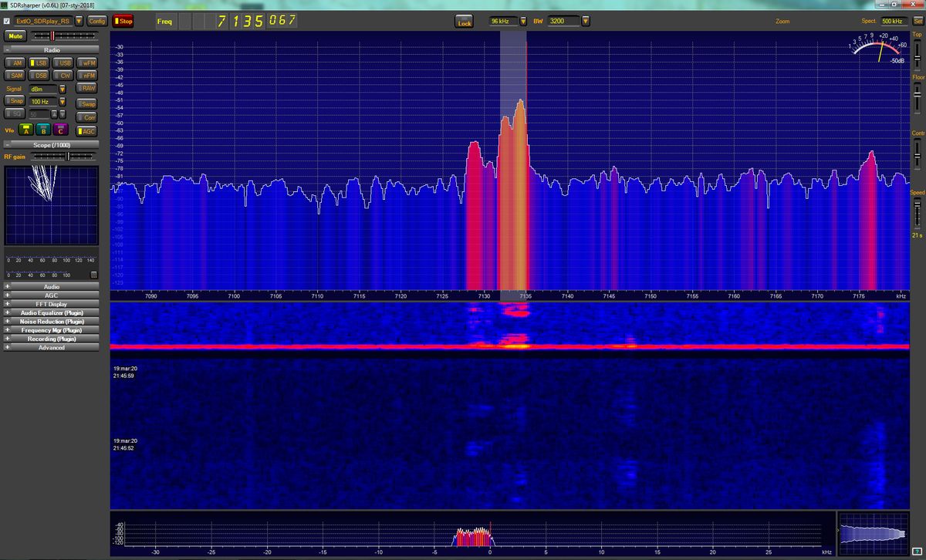The width and height of the screenshot is (926, 560).
Task: Mute the audio output
Action: coord(15,35)
